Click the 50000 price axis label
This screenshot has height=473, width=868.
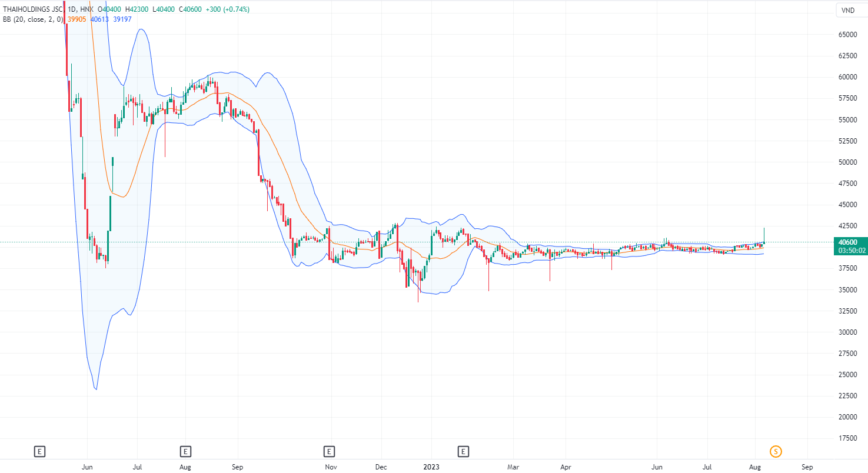click(x=847, y=162)
